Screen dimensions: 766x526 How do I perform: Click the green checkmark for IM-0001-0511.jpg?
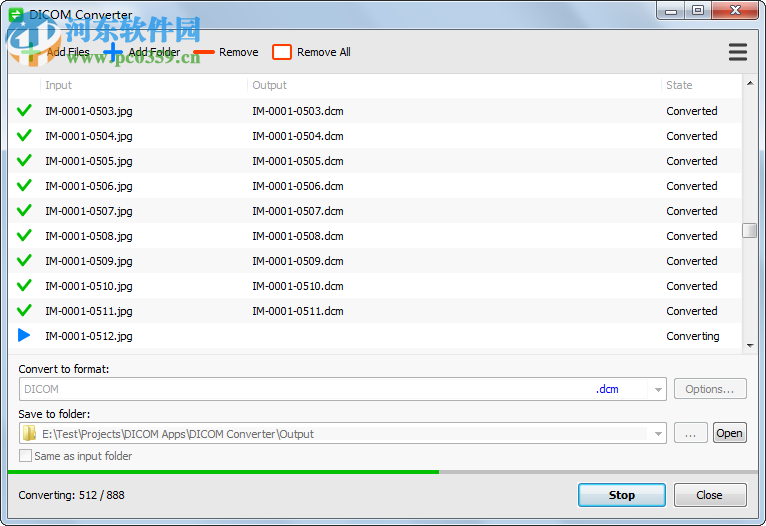(24, 311)
